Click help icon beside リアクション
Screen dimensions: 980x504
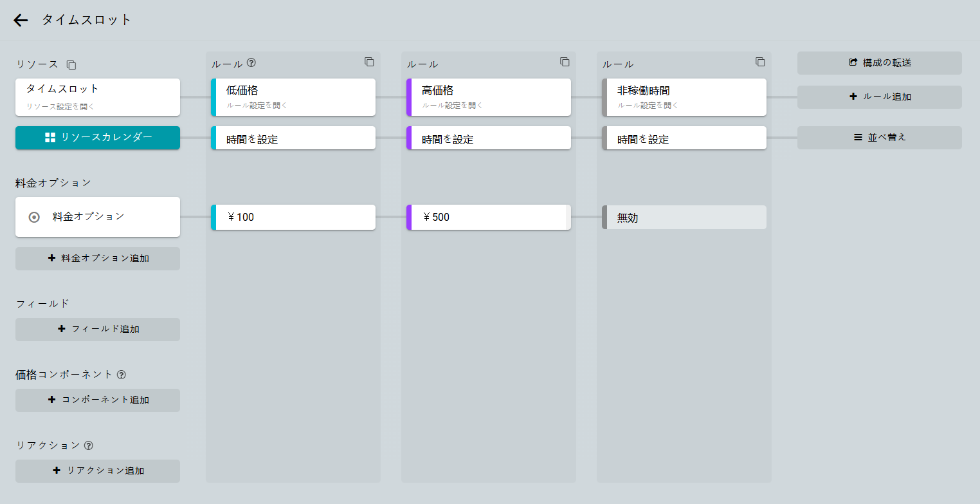pyautogui.click(x=89, y=445)
